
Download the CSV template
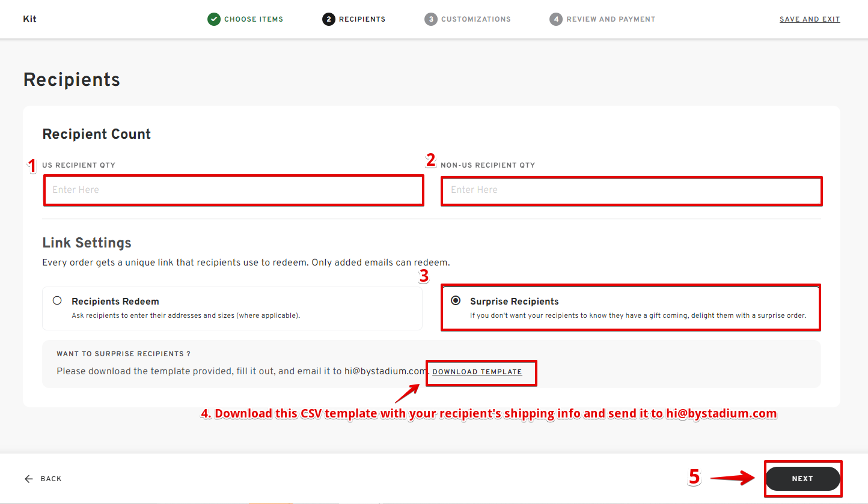477,372
